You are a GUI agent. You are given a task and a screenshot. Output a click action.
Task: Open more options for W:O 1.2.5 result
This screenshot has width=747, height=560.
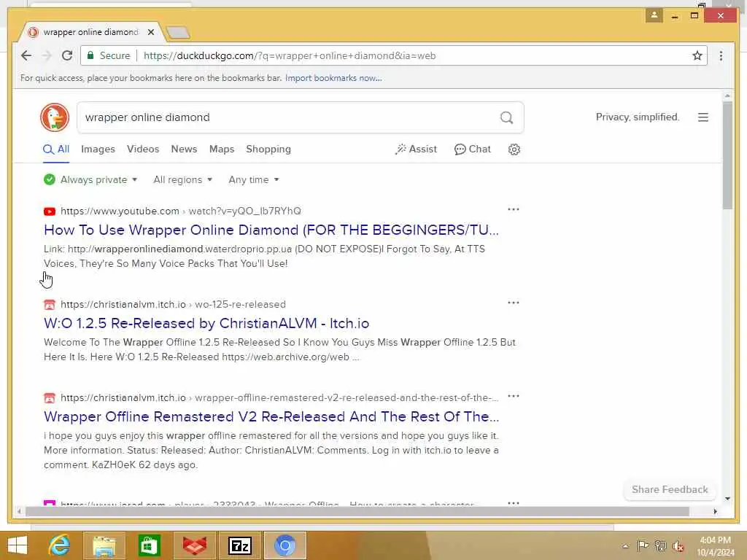(x=513, y=303)
